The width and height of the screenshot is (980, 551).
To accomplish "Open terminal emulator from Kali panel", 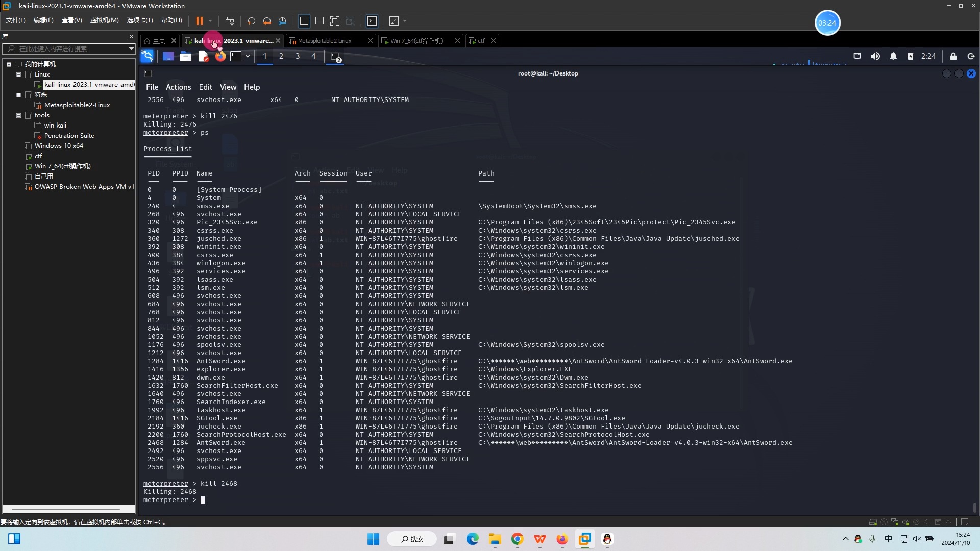I will pyautogui.click(x=236, y=56).
